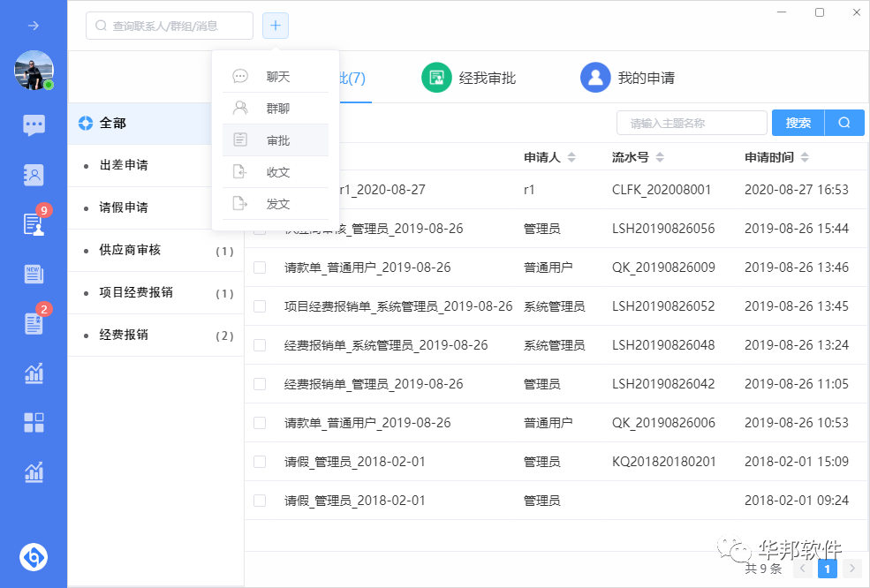Open the chat messages panel from the sidebar
This screenshot has height=588, width=870.
34,125
